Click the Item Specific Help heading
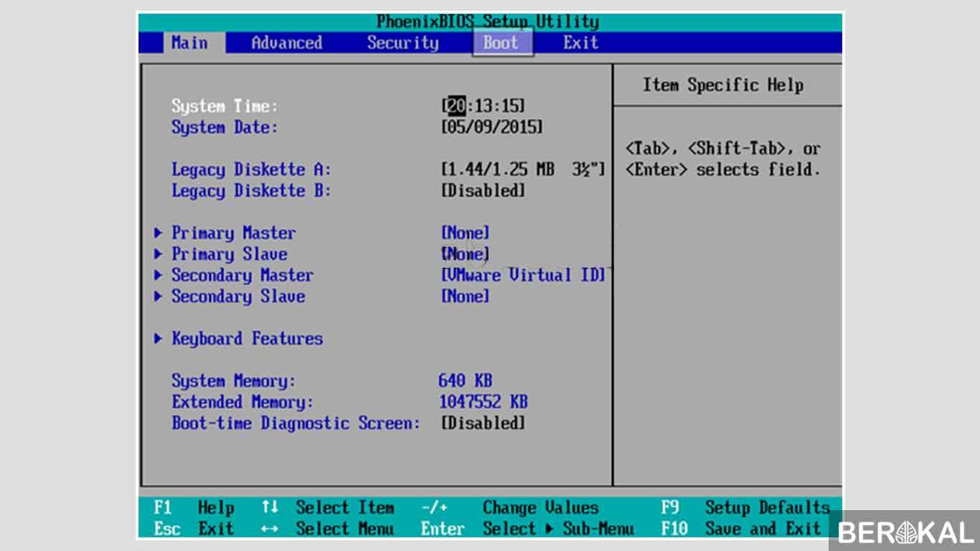This screenshot has height=551, width=980. click(723, 85)
